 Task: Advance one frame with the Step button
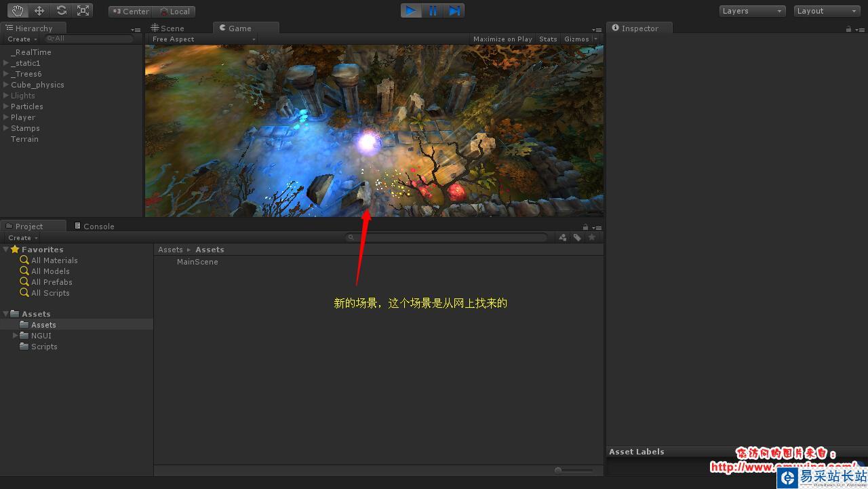coord(454,11)
